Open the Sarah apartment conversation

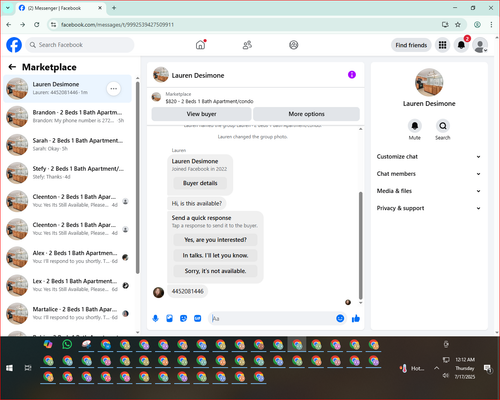point(68,145)
